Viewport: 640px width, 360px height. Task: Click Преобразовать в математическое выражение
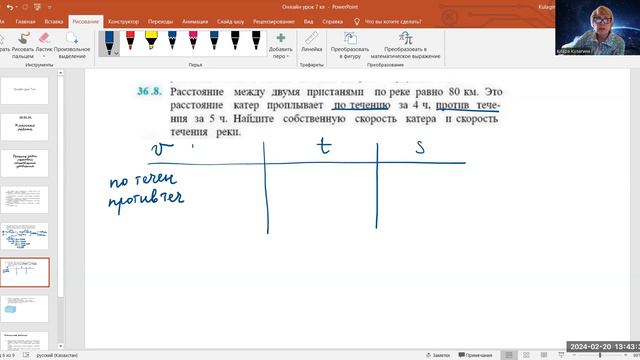405,45
